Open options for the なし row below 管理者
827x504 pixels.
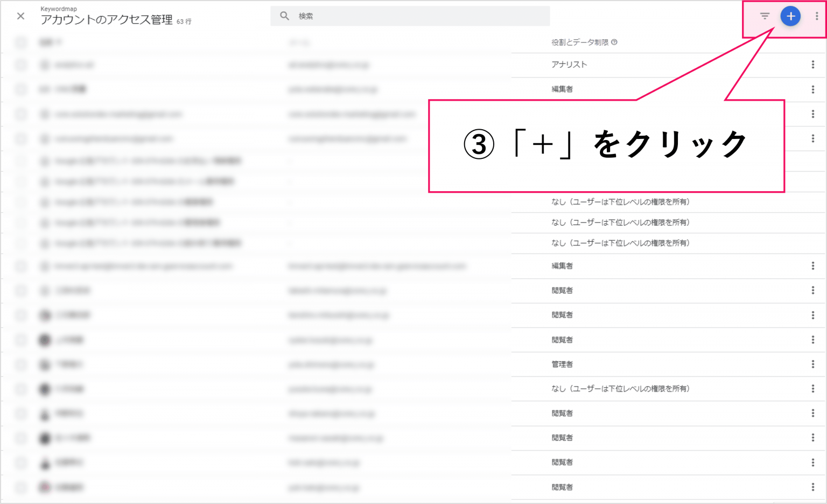(812, 389)
